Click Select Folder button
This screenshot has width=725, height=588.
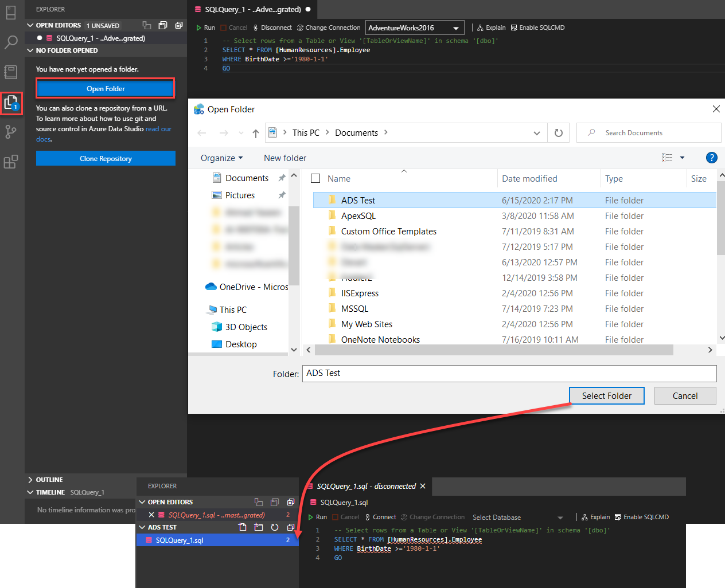coord(607,395)
